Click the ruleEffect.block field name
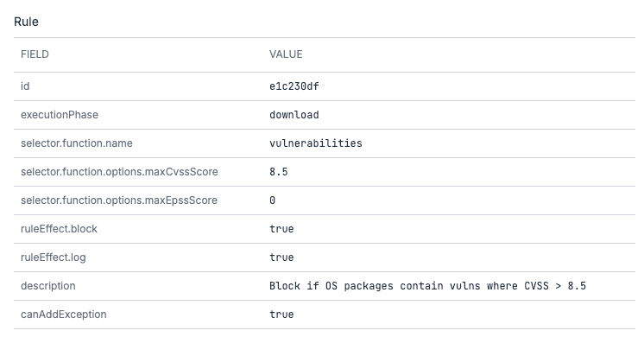This screenshot has width=644, height=337. coord(60,228)
